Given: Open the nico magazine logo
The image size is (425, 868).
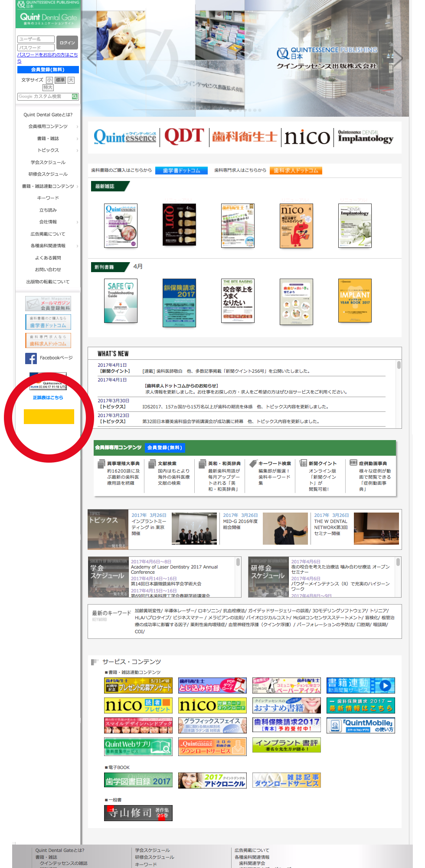Looking at the screenshot, I should (x=307, y=137).
